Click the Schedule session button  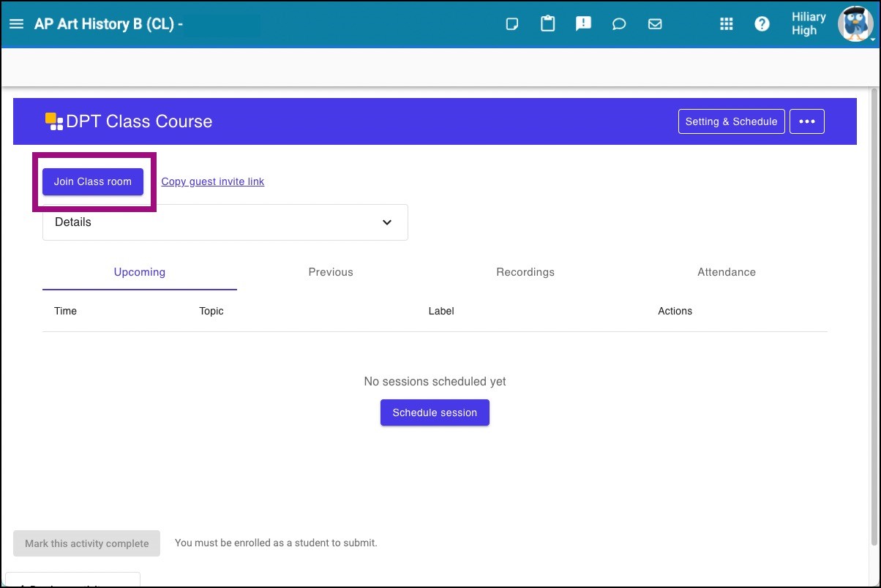435,412
